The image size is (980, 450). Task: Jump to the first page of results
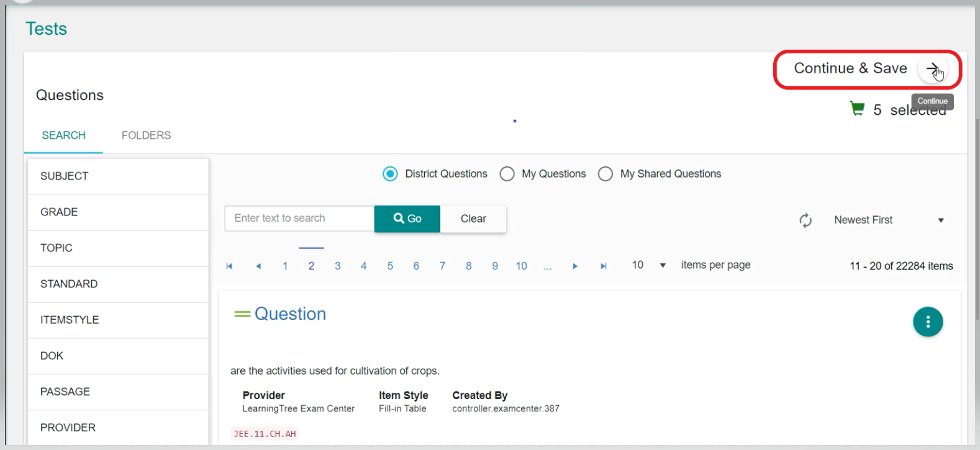point(229,266)
